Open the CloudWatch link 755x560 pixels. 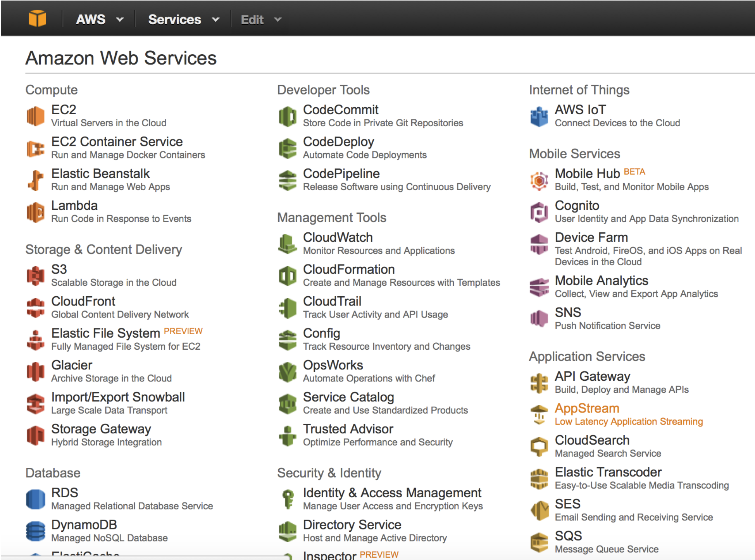tap(338, 237)
